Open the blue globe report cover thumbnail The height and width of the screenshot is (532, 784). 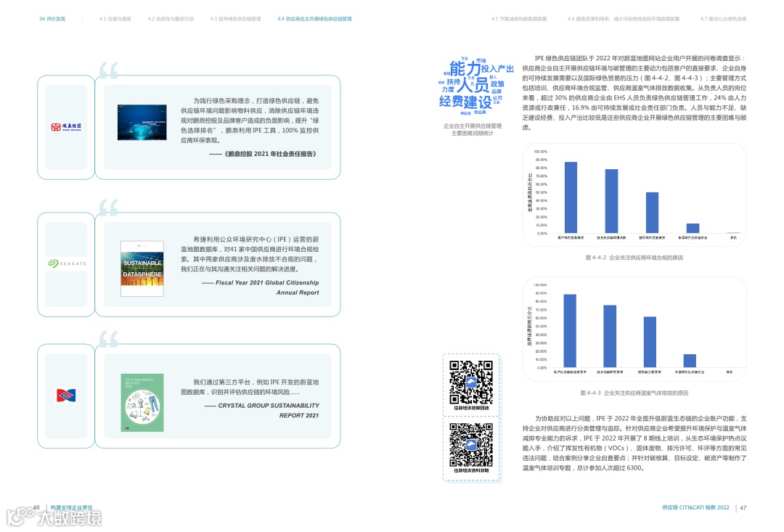pos(142,123)
